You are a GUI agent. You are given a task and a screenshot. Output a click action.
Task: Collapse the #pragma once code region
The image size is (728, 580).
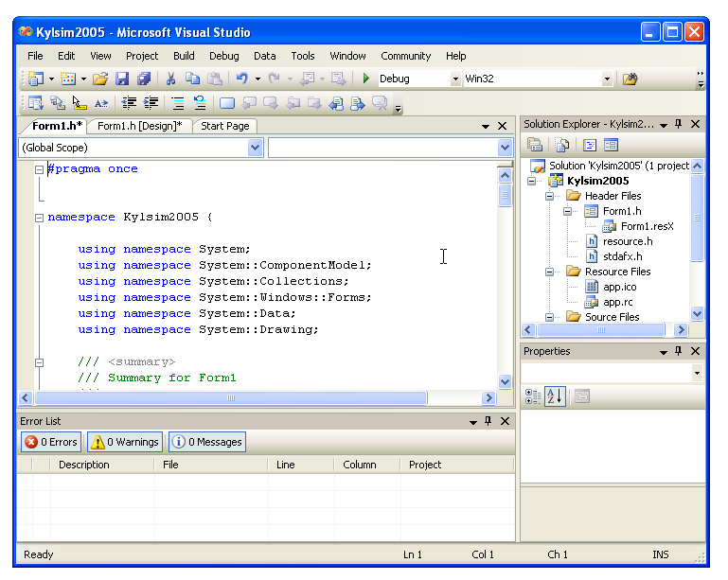pyautogui.click(x=40, y=169)
